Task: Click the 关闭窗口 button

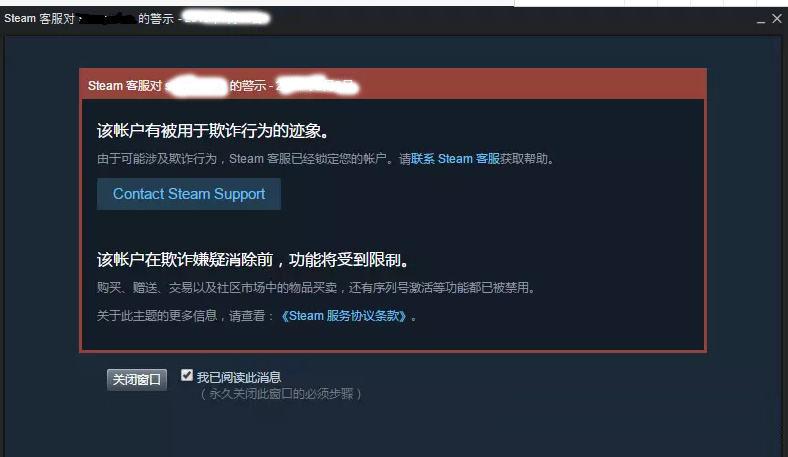Action: (x=137, y=379)
